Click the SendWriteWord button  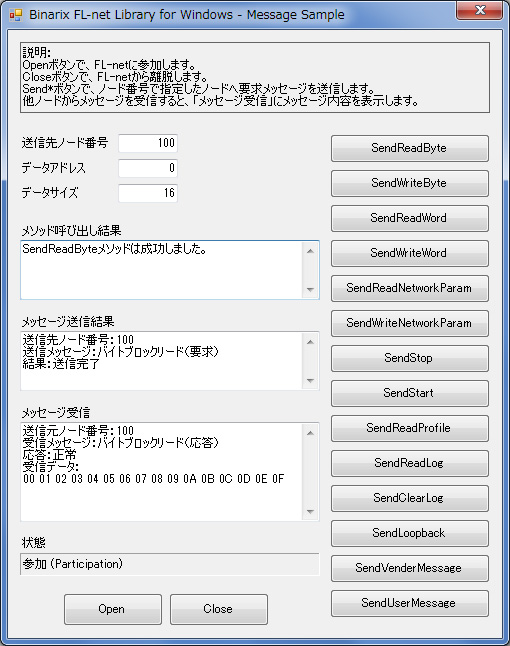pos(409,253)
